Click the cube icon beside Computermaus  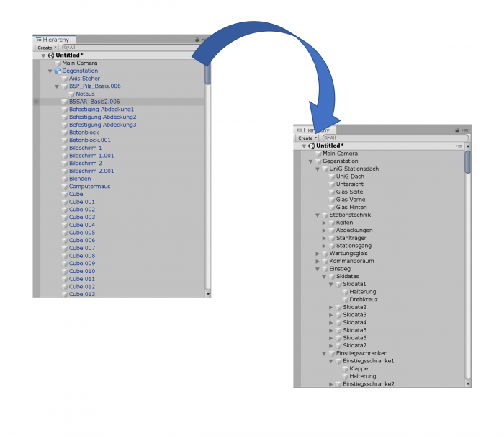coord(64,187)
